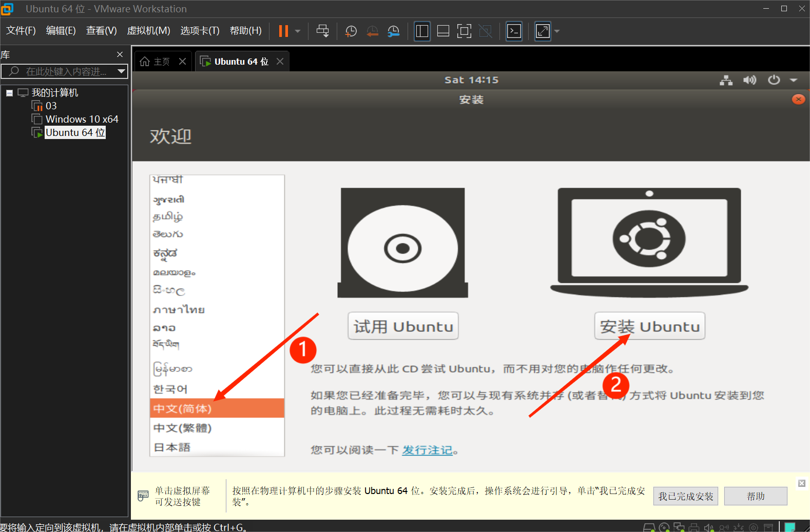Toggle the library sidebar view icon
This screenshot has width=810, height=532.
(422, 31)
